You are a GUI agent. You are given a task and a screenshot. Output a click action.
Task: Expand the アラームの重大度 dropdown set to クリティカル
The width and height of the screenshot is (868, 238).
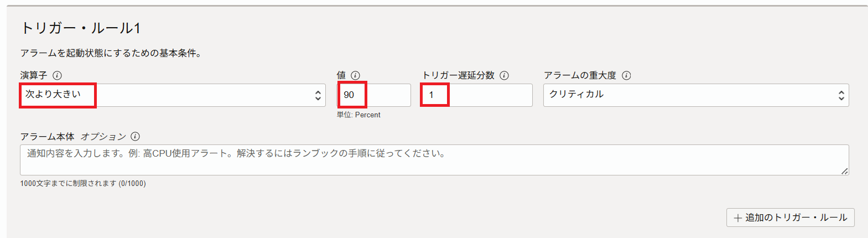point(695,95)
